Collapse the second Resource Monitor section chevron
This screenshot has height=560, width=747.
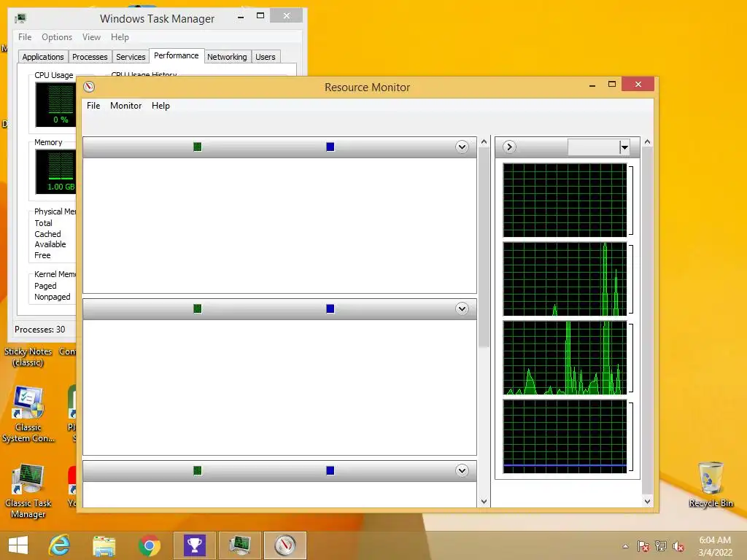point(462,308)
